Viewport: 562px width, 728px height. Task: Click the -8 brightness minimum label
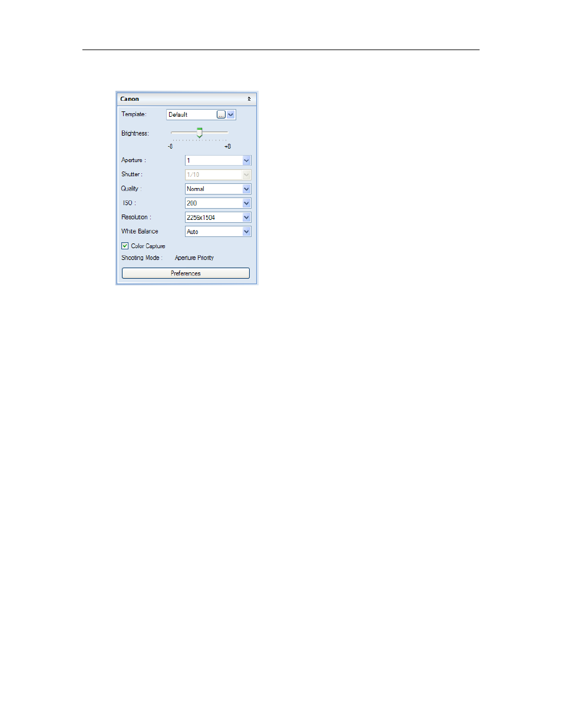[170, 146]
